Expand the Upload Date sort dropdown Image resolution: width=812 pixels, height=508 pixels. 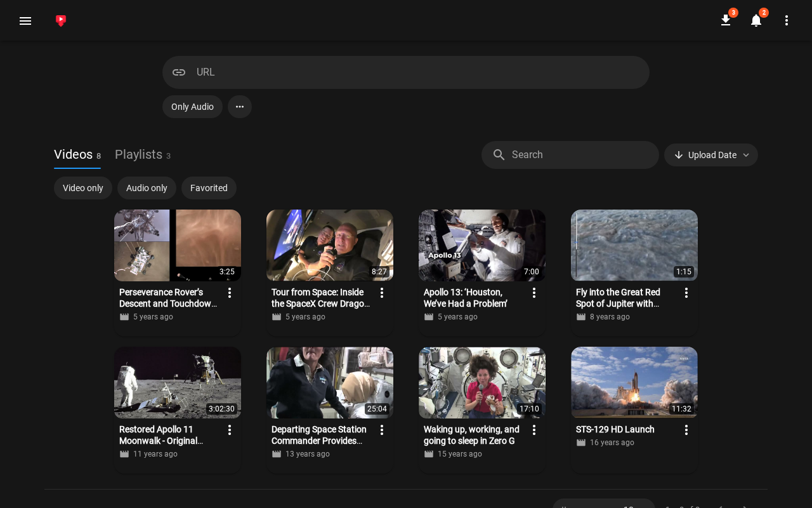coord(711,155)
